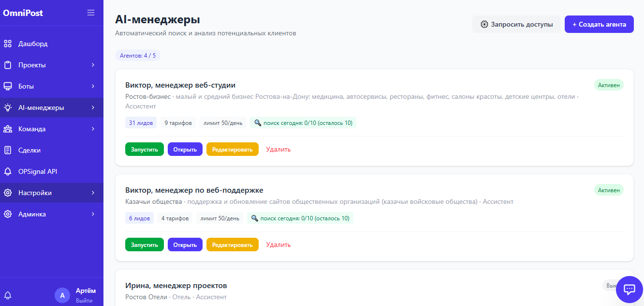Expand the AI-менеджеры submenu chevron

(93, 107)
